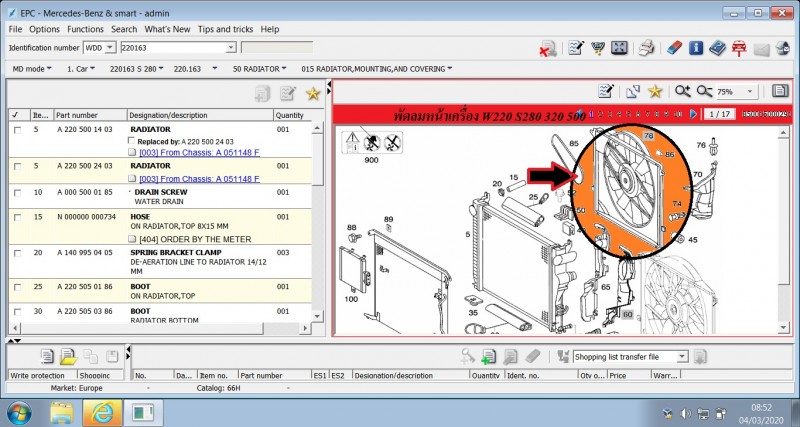The width and height of the screenshot is (800, 427).
Task: Open Shopping list transfer file dropdown
Action: pos(683,357)
